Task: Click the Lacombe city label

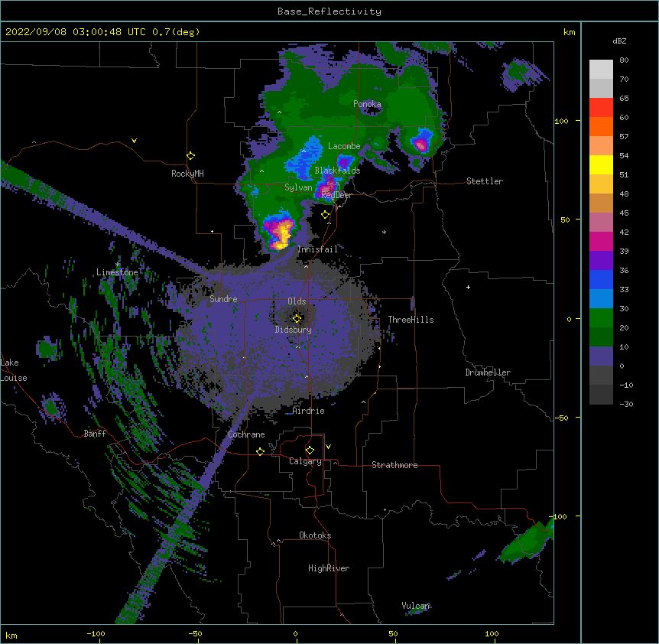Action: click(x=344, y=146)
